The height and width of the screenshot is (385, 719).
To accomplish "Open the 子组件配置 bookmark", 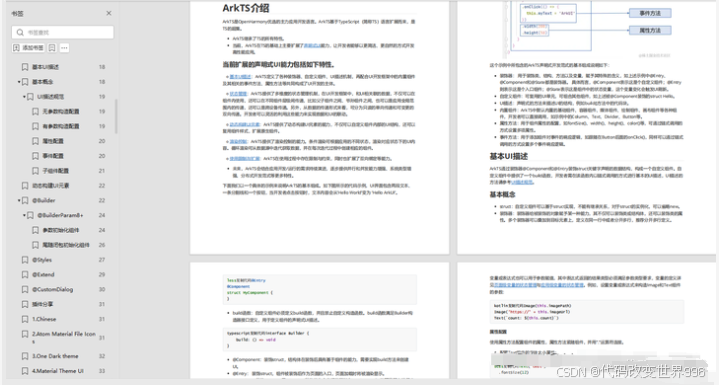I will point(55,170).
